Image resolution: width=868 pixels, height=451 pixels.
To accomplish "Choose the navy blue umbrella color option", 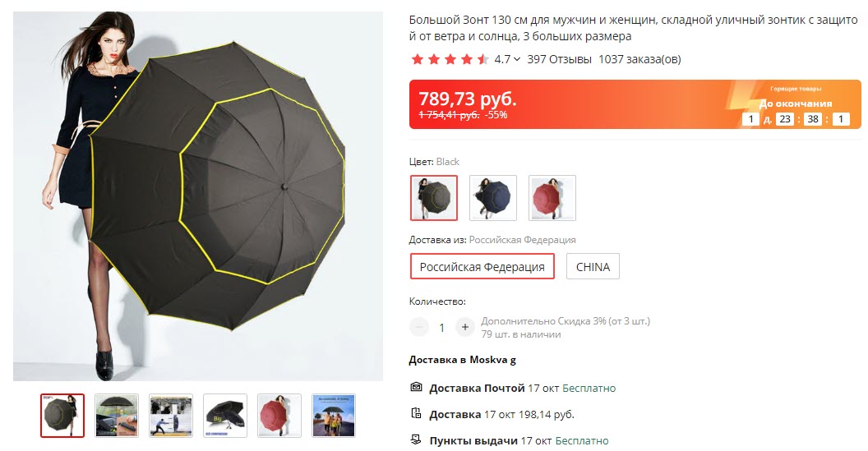I will click(493, 198).
